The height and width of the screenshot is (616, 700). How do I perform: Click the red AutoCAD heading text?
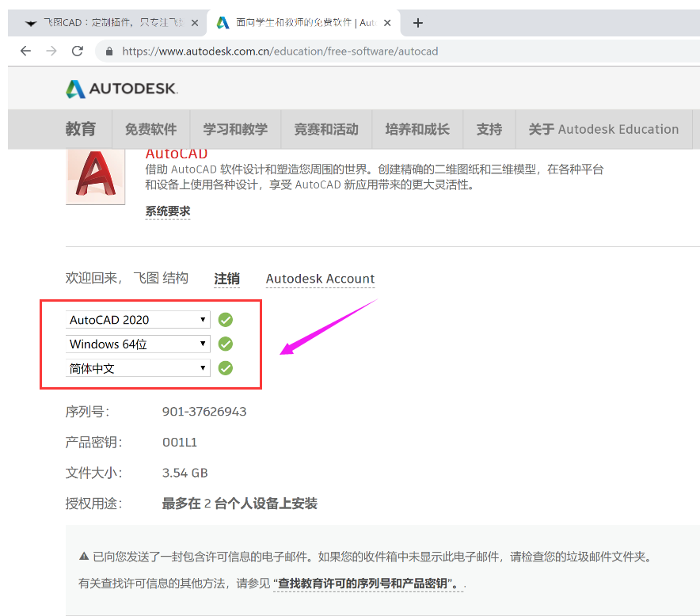click(177, 154)
